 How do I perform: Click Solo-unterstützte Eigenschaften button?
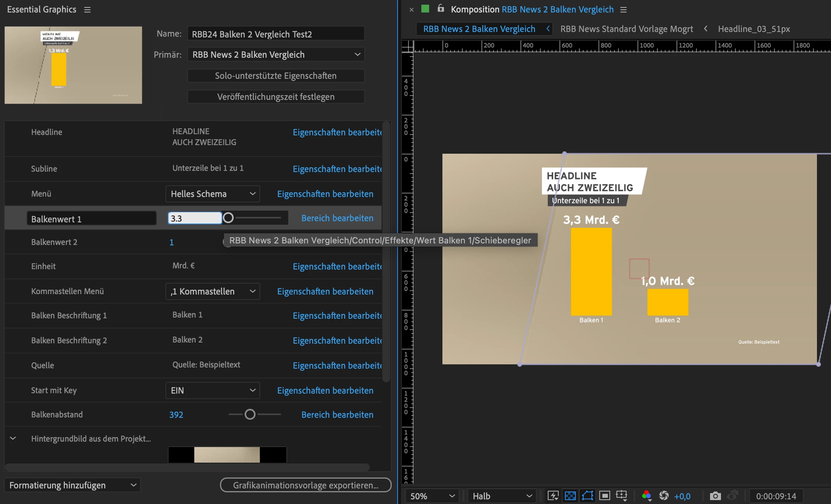pos(276,76)
